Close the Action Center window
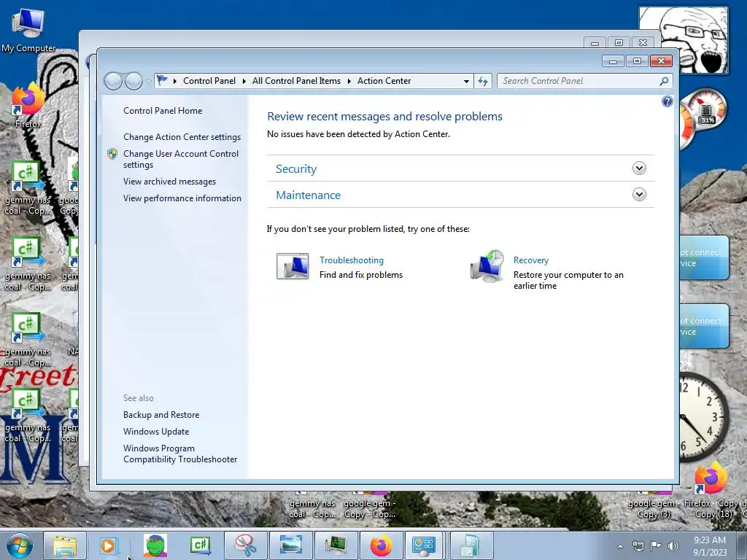This screenshot has height=560, width=747. 661,61
